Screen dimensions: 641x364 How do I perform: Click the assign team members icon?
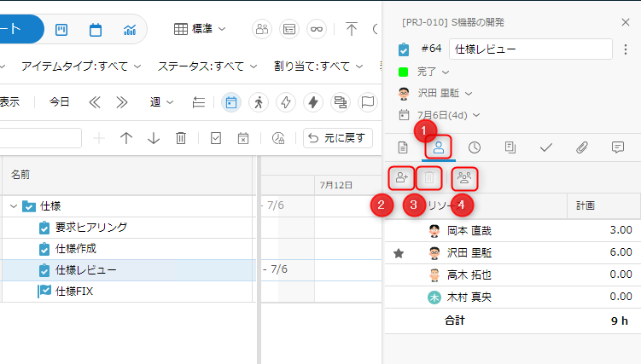464,178
